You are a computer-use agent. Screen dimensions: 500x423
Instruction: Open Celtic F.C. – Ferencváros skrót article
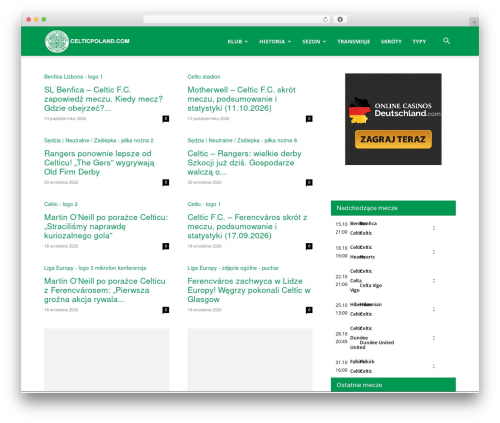pos(247,226)
